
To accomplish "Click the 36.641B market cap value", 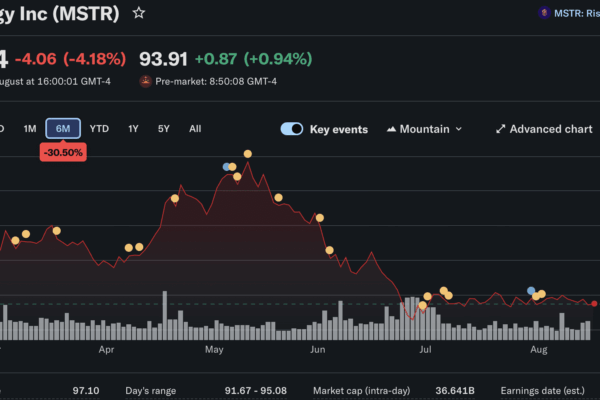I will click(x=455, y=391).
